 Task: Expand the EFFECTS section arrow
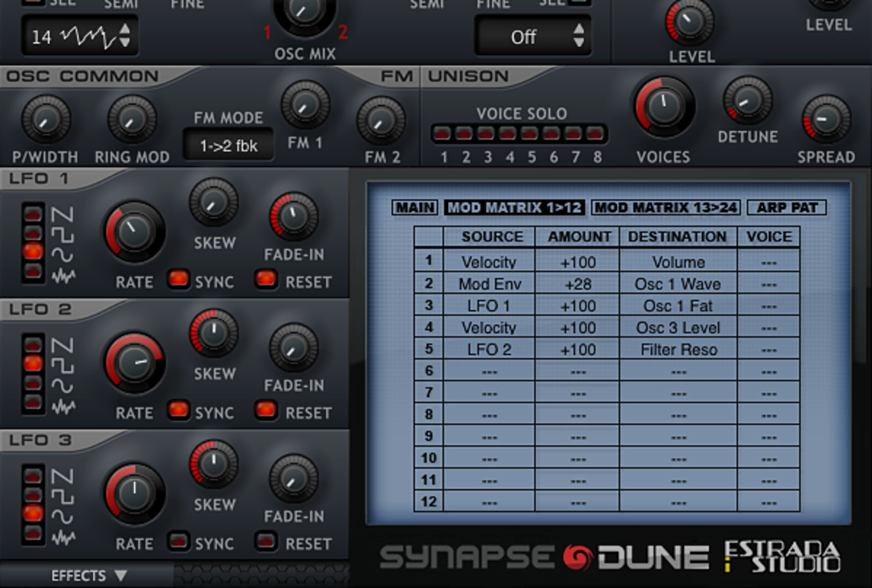[121, 576]
